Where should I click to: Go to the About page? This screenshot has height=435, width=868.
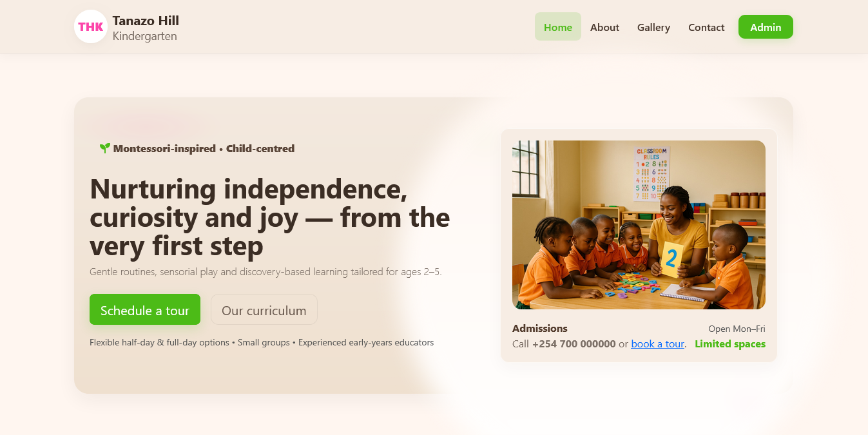click(x=604, y=27)
